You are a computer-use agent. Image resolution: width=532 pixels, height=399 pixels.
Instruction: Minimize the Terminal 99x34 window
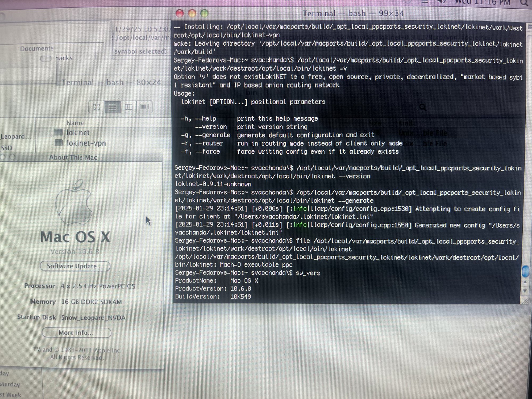point(192,13)
